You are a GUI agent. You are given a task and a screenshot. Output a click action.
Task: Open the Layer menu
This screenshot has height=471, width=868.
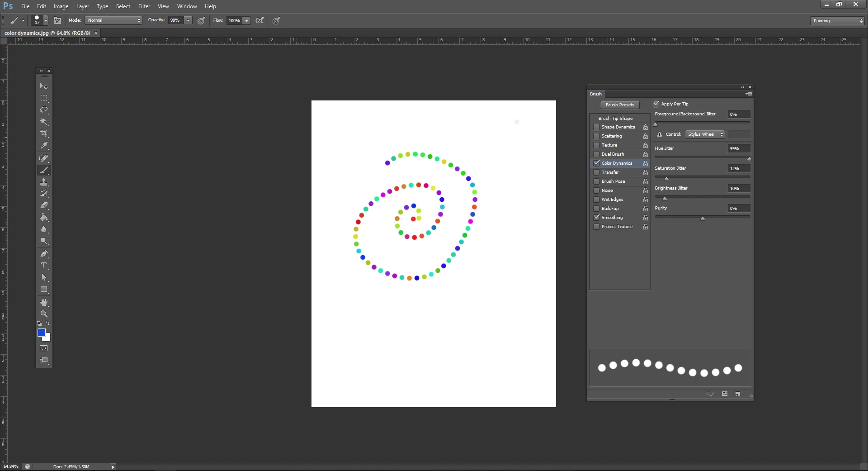83,6
